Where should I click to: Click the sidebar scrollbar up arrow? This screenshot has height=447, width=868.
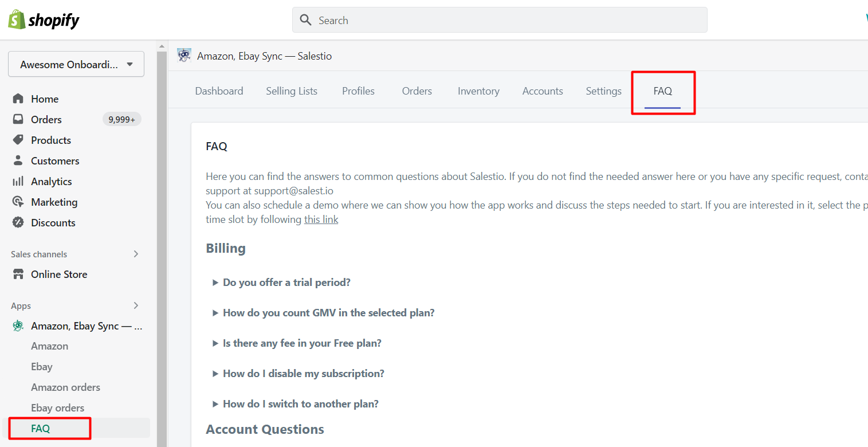[x=162, y=46]
